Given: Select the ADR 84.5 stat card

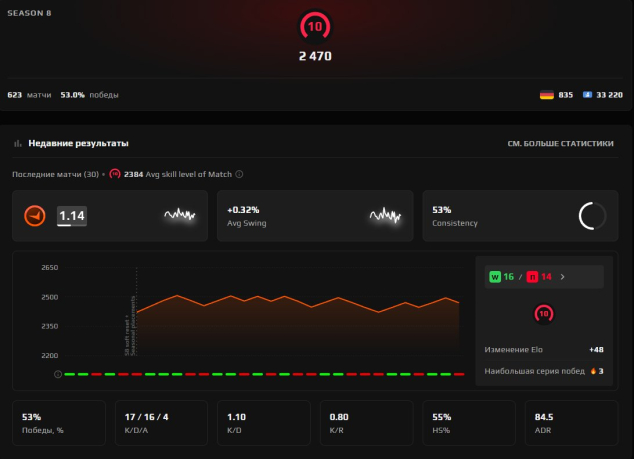Looking at the screenshot, I should pyautogui.click(x=571, y=423).
